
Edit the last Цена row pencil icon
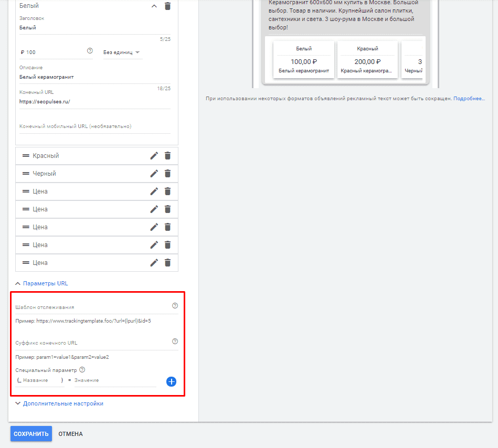[154, 263]
